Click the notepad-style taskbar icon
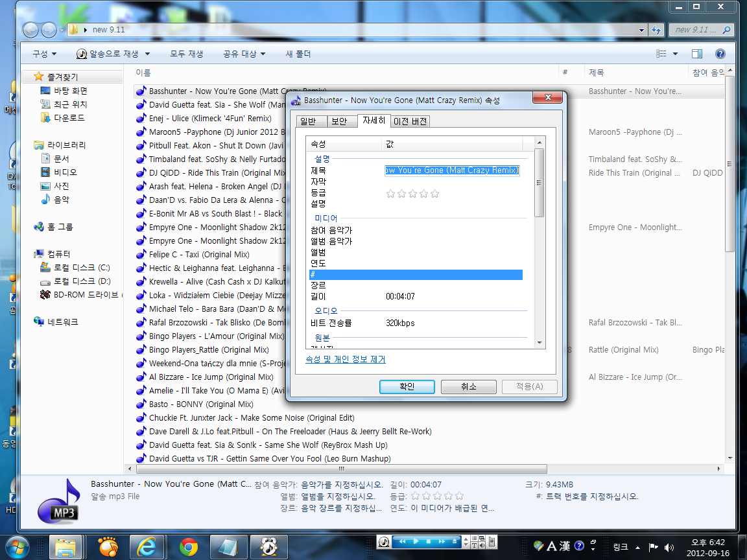This screenshot has width=747, height=560. pos(230,547)
